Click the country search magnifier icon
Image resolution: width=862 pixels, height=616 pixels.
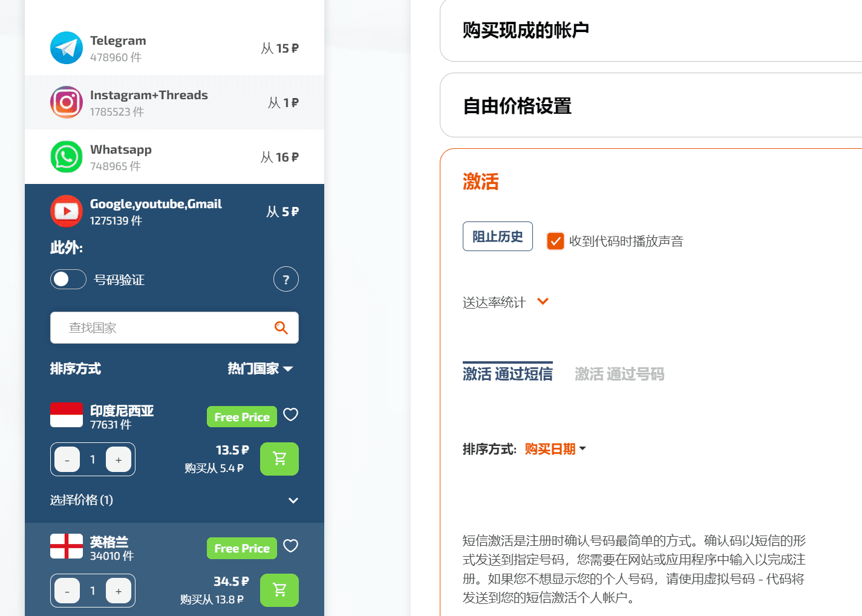click(281, 327)
